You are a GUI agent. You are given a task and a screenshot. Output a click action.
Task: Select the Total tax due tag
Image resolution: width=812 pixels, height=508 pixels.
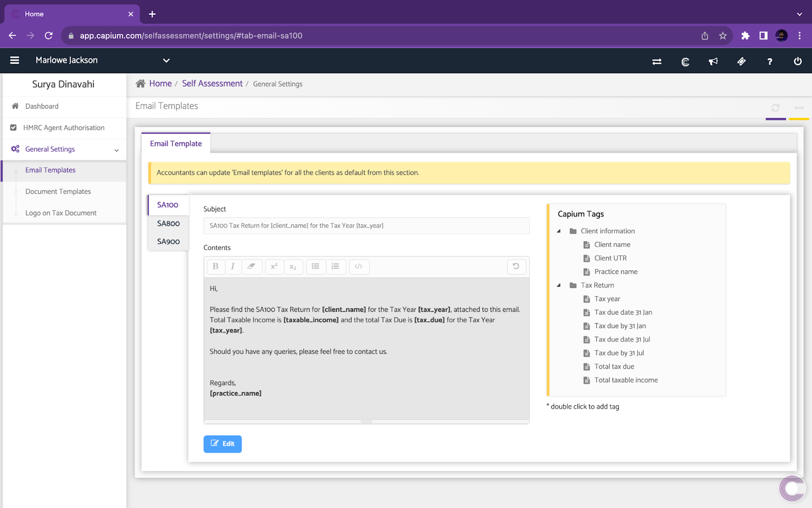point(614,367)
